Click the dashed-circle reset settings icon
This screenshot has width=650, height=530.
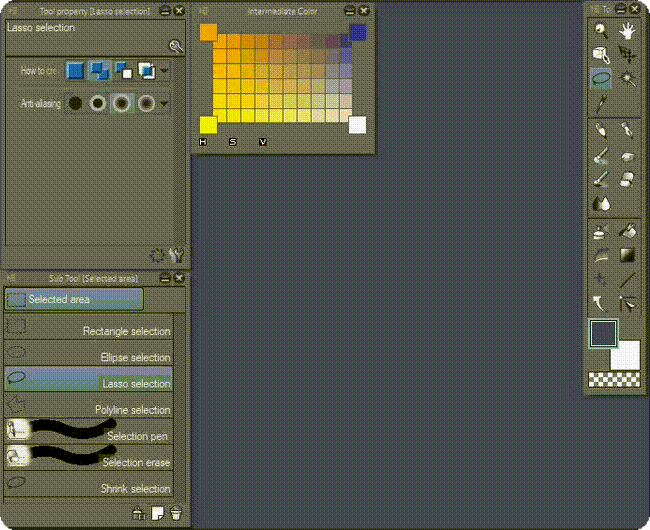tap(157, 255)
